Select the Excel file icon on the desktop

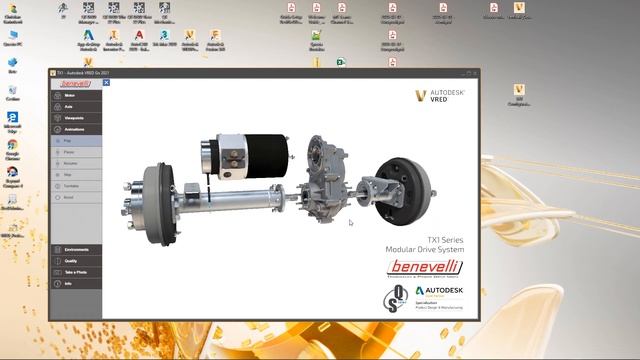coord(341,62)
